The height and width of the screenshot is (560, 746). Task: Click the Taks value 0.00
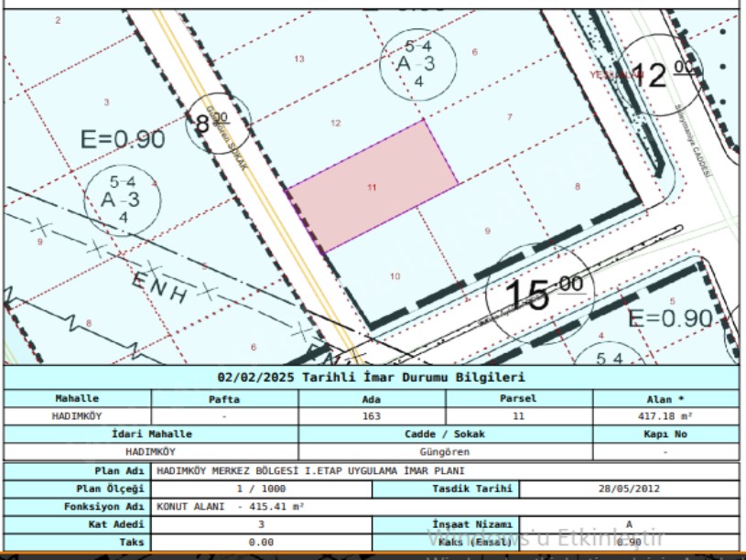click(262, 542)
